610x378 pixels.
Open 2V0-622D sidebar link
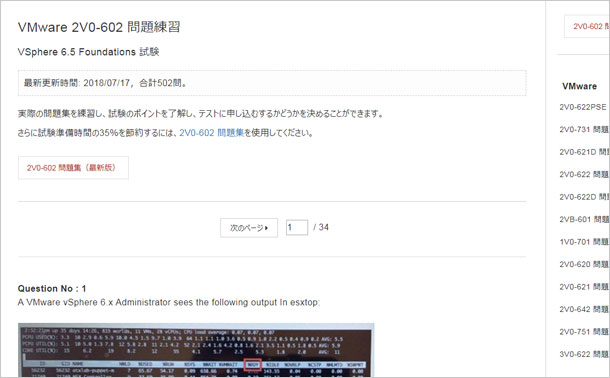point(584,197)
